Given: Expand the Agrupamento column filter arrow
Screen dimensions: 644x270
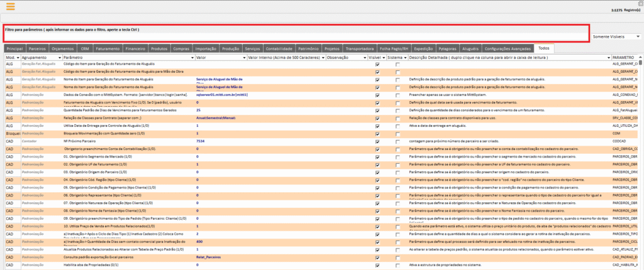Looking at the screenshot, I should [60, 58].
